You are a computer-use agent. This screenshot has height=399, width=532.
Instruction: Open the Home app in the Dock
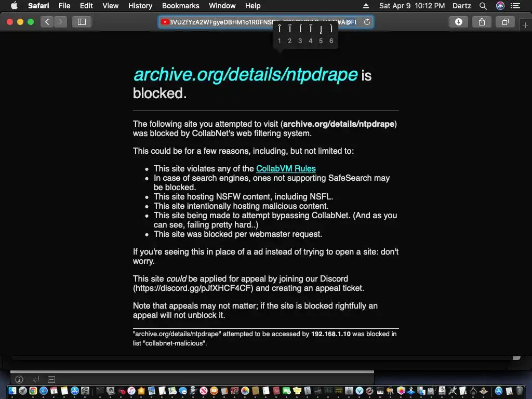pyautogui.click(x=141, y=391)
